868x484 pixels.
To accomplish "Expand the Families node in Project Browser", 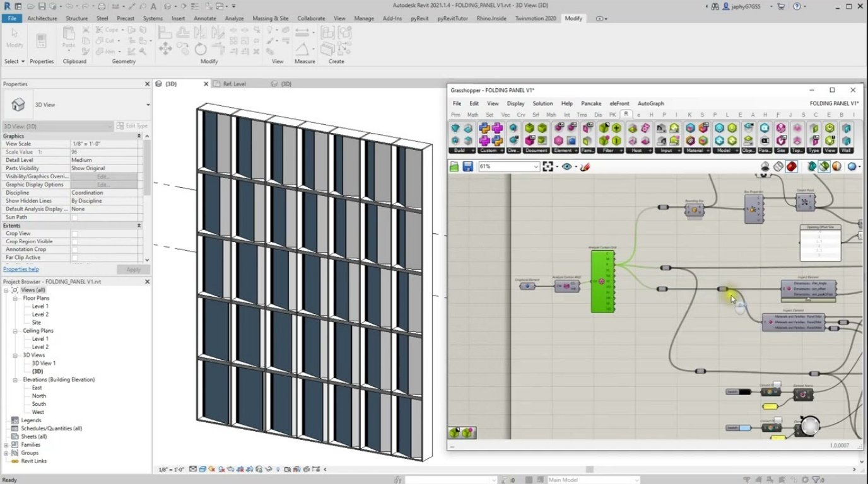I will [x=6, y=445].
